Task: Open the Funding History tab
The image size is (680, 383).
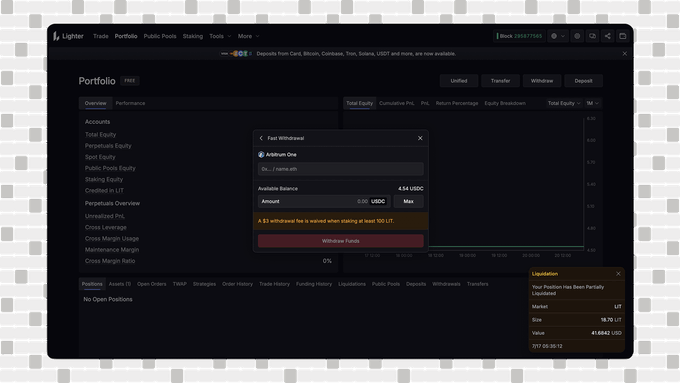Action: pos(314,284)
